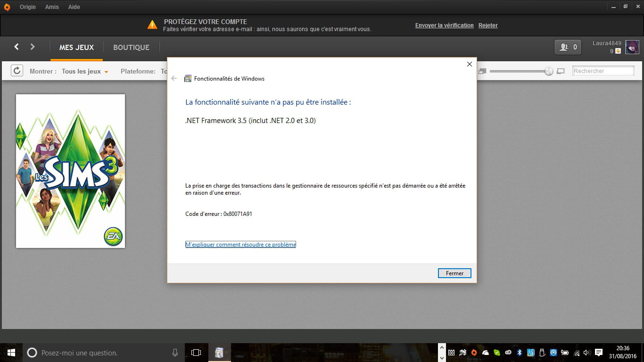Click error code text 0x80071A91

click(238, 214)
